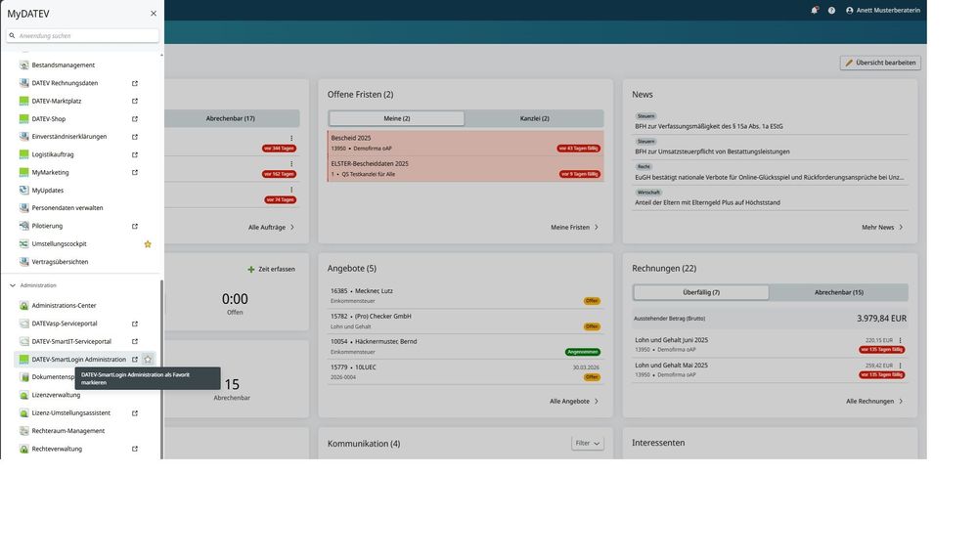The width and height of the screenshot is (977, 560).
Task: Follow the Mehr News link
Action: [882, 228]
